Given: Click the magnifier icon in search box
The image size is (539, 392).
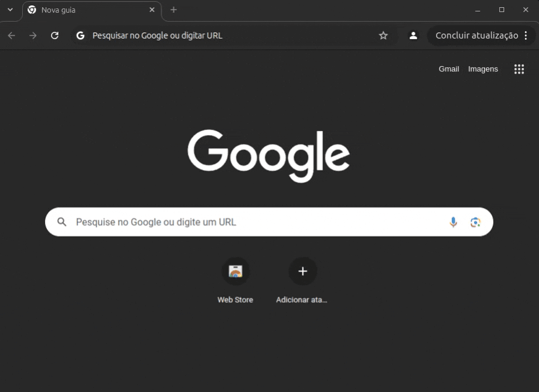Looking at the screenshot, I should (62, 222).
